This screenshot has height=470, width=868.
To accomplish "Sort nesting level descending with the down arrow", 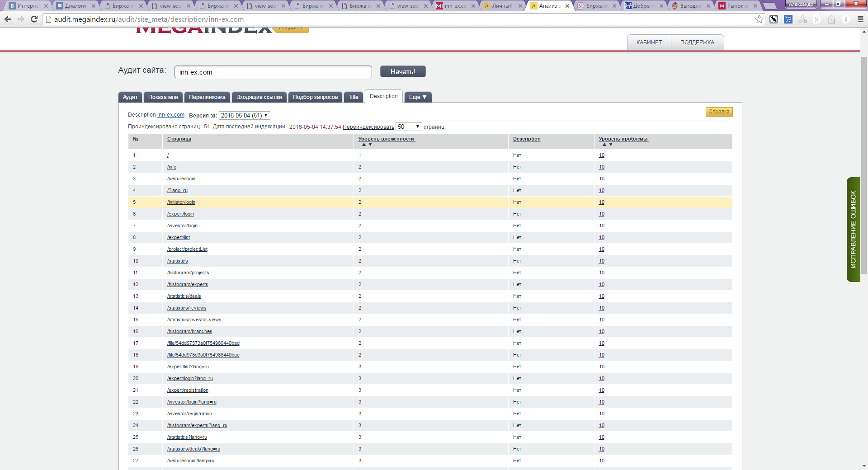I will tap(370, 145).
